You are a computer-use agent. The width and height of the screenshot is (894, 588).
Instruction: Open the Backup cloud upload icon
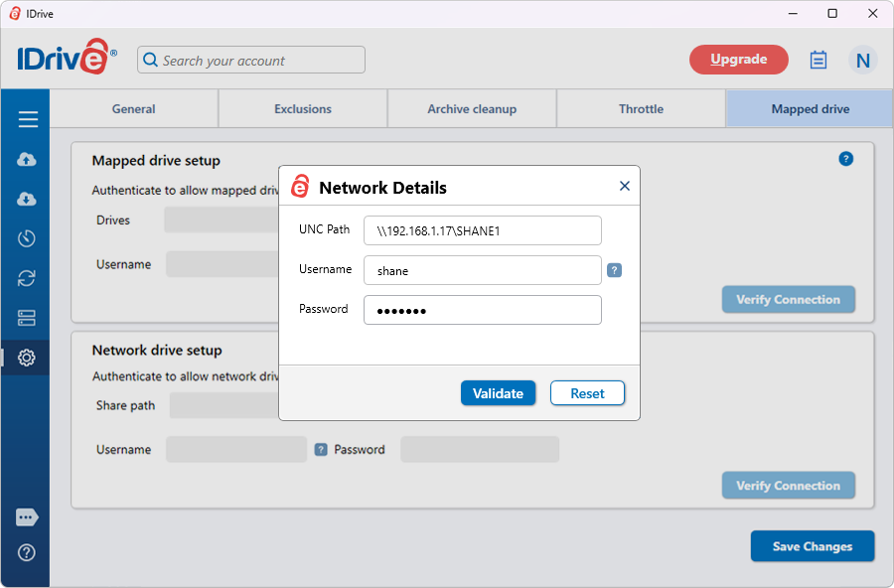[x=28, y=160]
